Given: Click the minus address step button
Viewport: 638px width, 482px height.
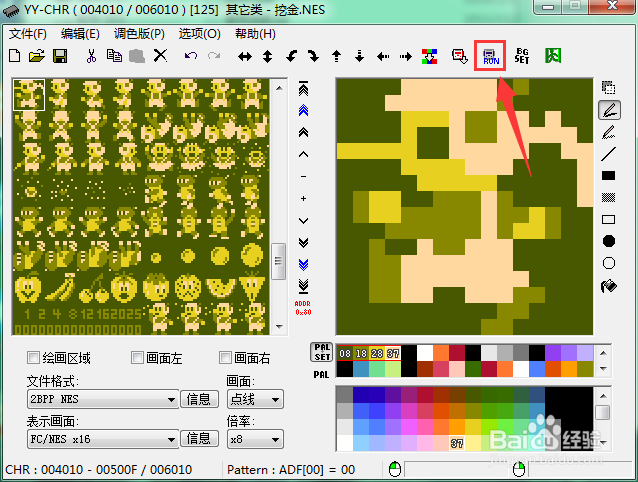Looking at the screenshot, I should [304, 177].
